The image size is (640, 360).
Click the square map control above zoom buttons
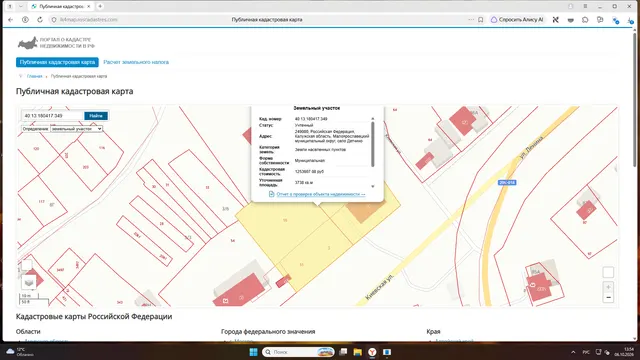coord(608,272)
